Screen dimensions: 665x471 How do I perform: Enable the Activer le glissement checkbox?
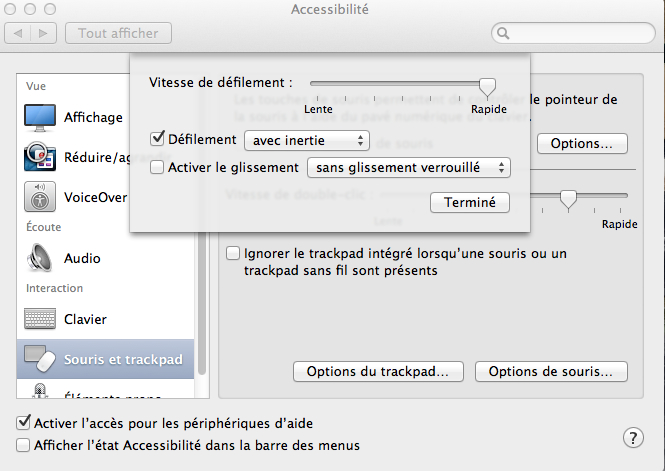(157, 167)
